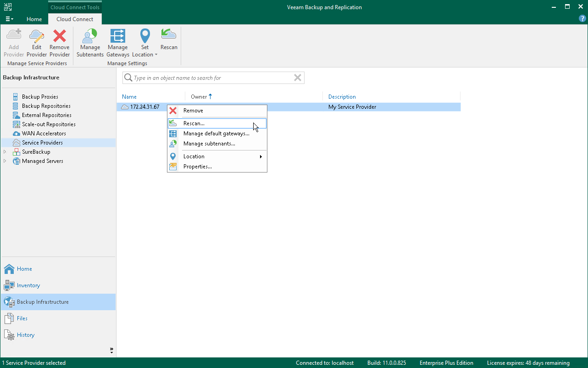Click the 'Connected to: localhost' status text
The width and height of the screenshot is (588, 368).
[x=325, y=363]
